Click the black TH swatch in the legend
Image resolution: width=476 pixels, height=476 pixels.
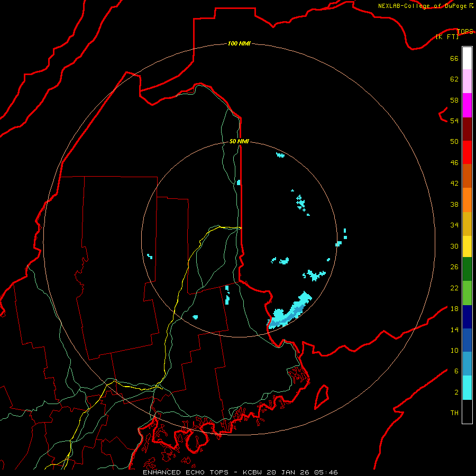[467, 411]
